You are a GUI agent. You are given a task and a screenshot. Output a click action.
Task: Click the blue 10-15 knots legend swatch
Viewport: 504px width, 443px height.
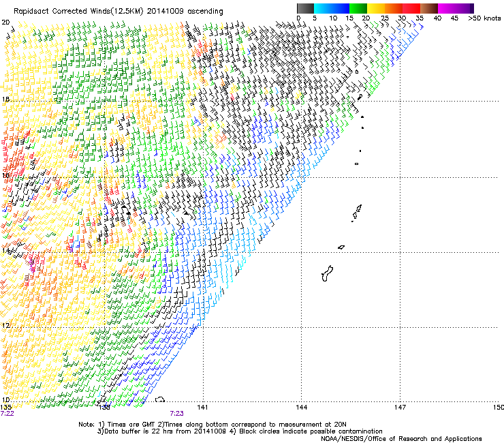(340, 8)
